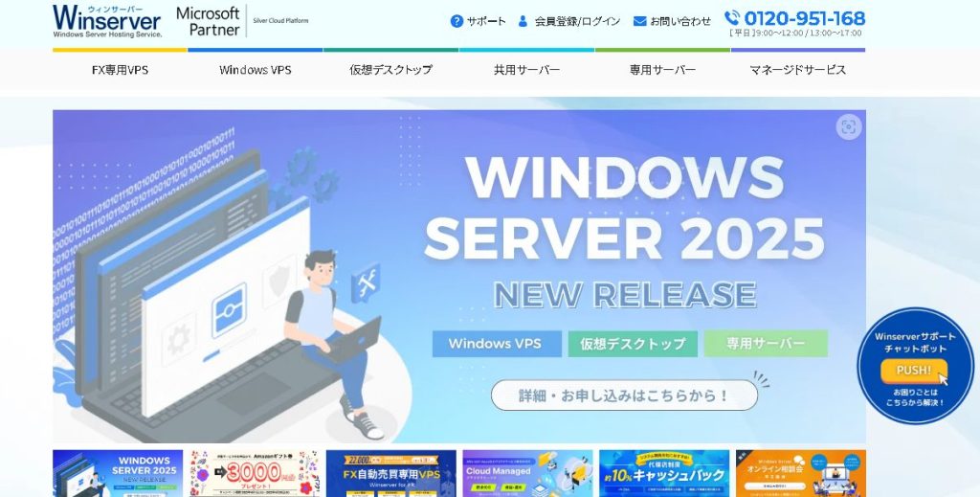Screen dimensions: 980x497
Task: Click the Microsoft Partner badge
Action: 242,21
